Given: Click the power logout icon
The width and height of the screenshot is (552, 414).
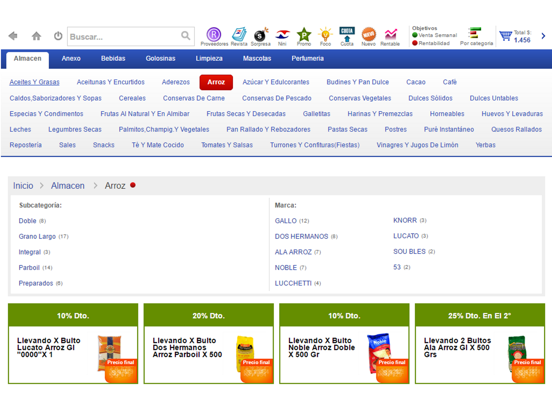Looking at the screenshot, I should point(58,36).
